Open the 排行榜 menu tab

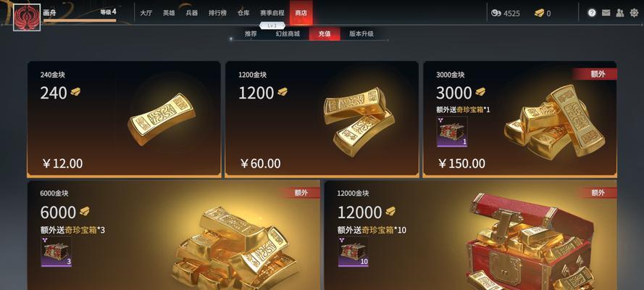click(x=217, y=13)
